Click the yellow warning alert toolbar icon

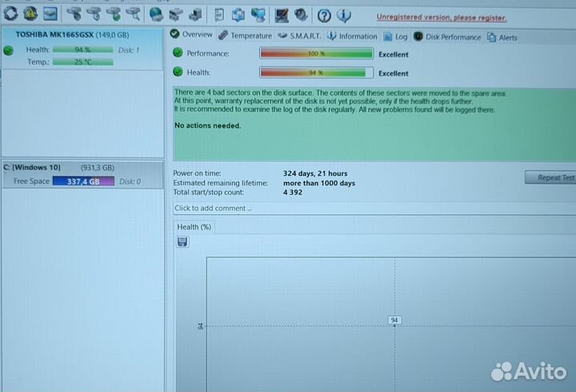[x=30, y=14]
